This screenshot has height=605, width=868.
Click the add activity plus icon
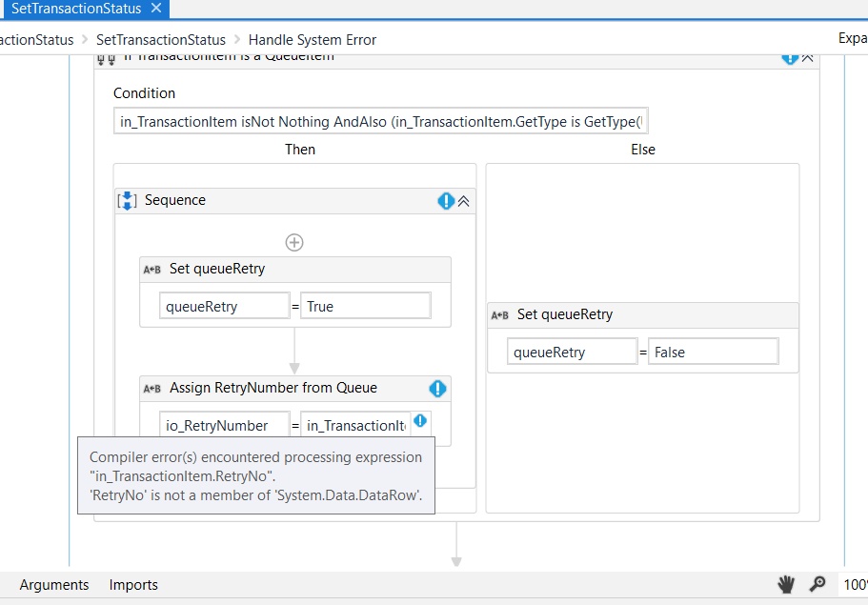pyautogui.click(x=294, y=243)
